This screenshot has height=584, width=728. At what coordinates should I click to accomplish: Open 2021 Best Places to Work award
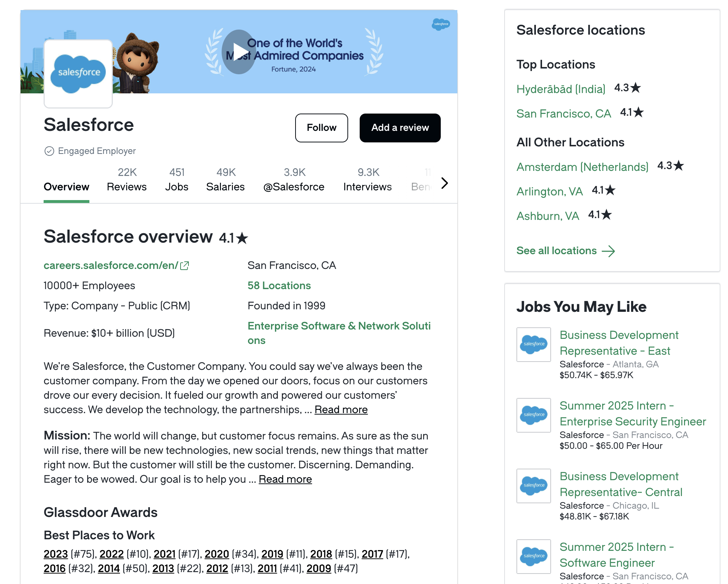[165, 554]
